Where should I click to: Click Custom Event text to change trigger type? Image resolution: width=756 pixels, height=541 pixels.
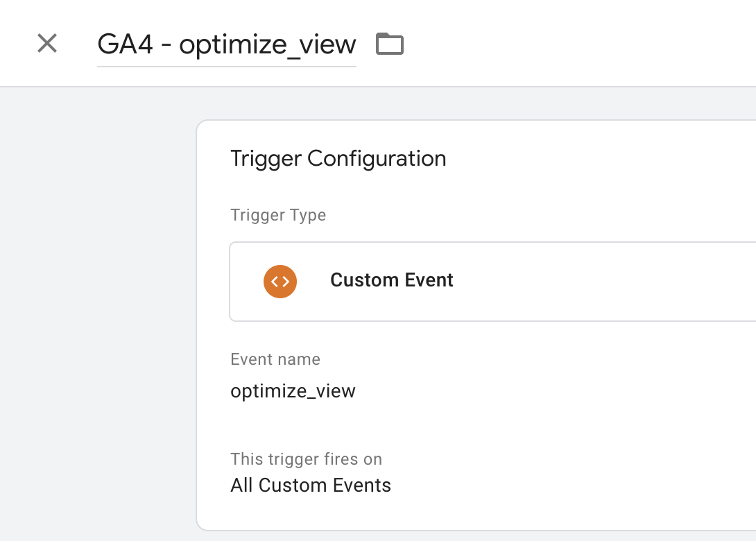[391, 280]
